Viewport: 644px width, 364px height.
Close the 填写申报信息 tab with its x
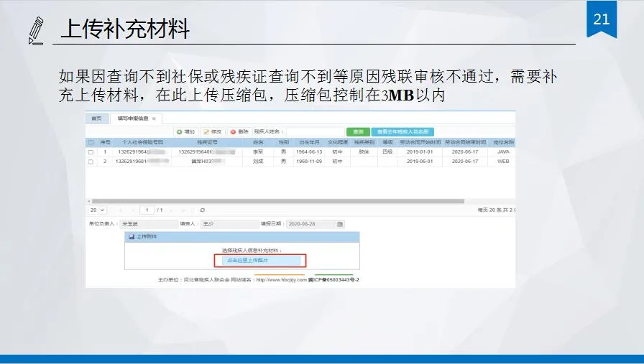tap(154, 118)
